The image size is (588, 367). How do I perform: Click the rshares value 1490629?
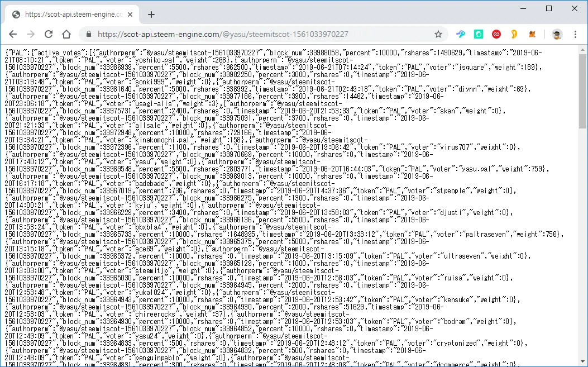tap(450, 53)
